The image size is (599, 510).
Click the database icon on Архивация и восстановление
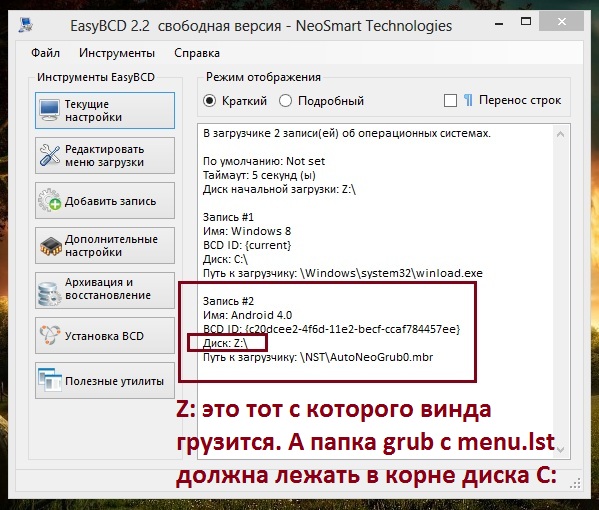pyautogui.click(x=49, y=293)
